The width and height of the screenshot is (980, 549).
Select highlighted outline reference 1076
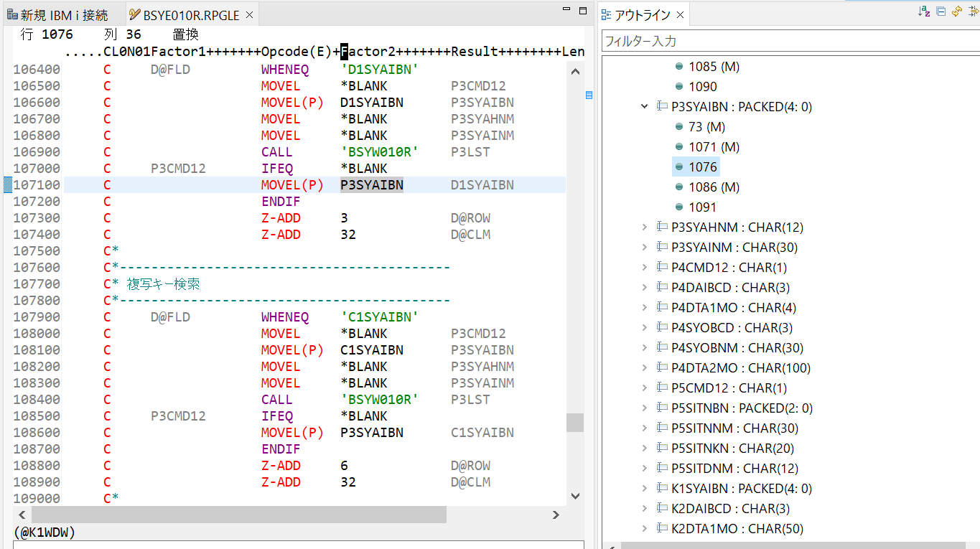pyautogui.click(x=703, y=166)
